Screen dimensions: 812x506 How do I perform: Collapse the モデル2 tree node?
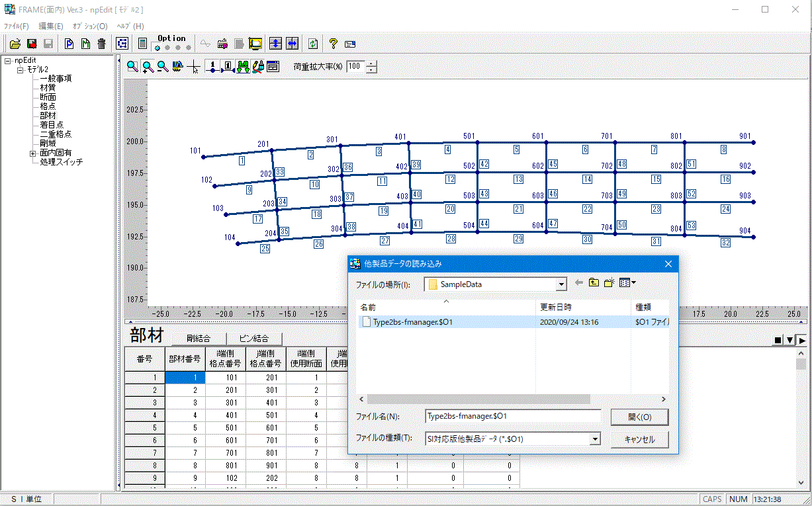[x=21, y=69]
